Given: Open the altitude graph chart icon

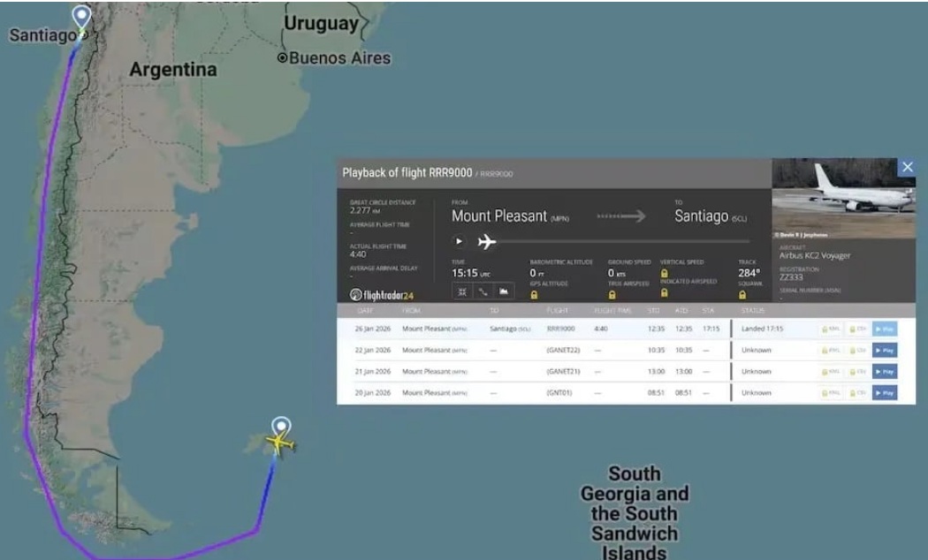Looking at the screenshot, I should [x=504, y=291].
